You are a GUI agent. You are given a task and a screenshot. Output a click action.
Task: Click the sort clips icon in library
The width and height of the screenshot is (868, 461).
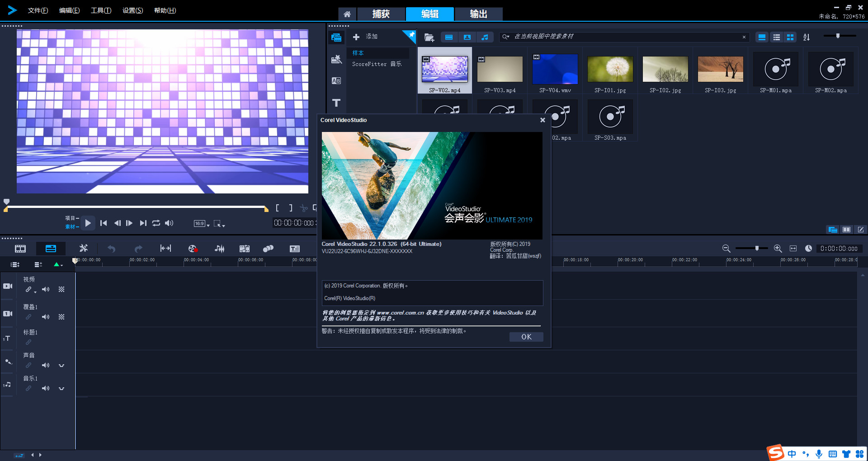tap(807, 38)
